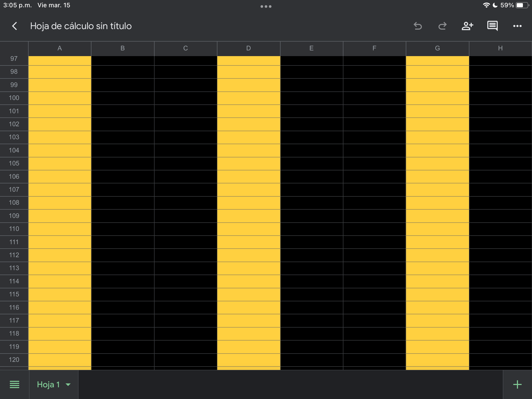
Task: Add a new sheet with plus icon
Action: [x=517, y=384]
